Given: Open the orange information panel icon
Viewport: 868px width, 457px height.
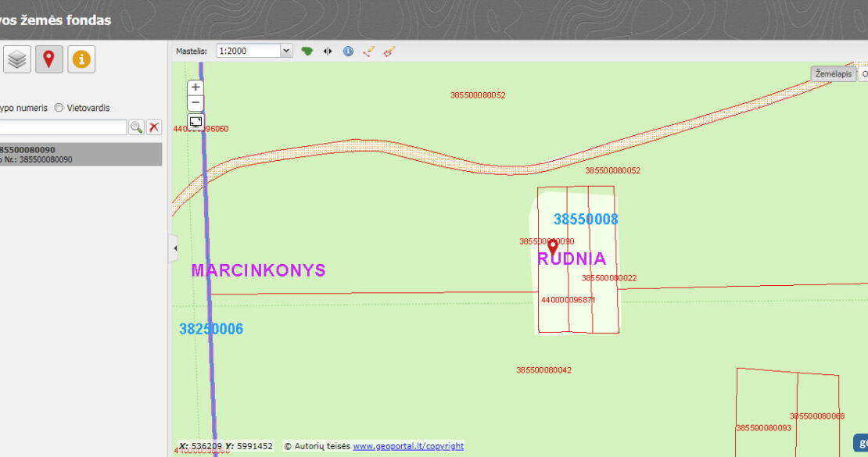Looking at the screenshot, I should click(x=81, y=59).
